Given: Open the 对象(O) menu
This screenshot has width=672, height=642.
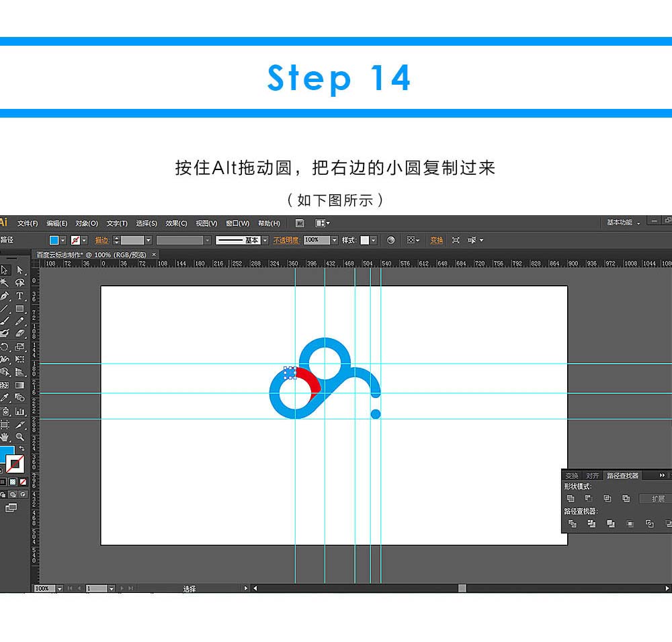Looking at the screenshot, I should point(87,223).
